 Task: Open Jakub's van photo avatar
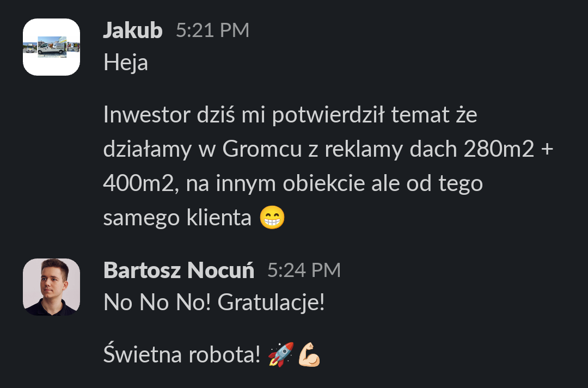pyautogui.click(x=51, y=47)
